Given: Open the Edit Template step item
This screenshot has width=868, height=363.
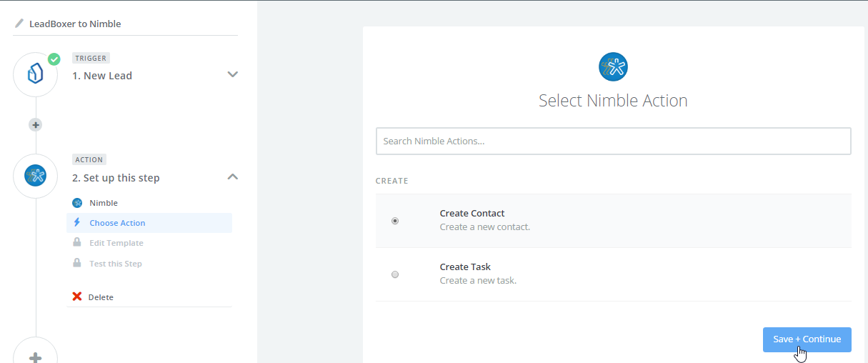Looking at the screenshot, I should (116, 243).
